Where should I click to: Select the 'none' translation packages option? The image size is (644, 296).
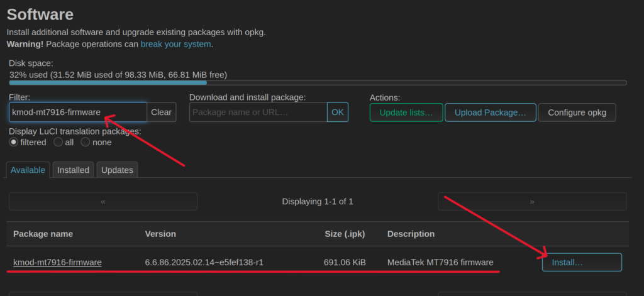click(x=86, y=142)
